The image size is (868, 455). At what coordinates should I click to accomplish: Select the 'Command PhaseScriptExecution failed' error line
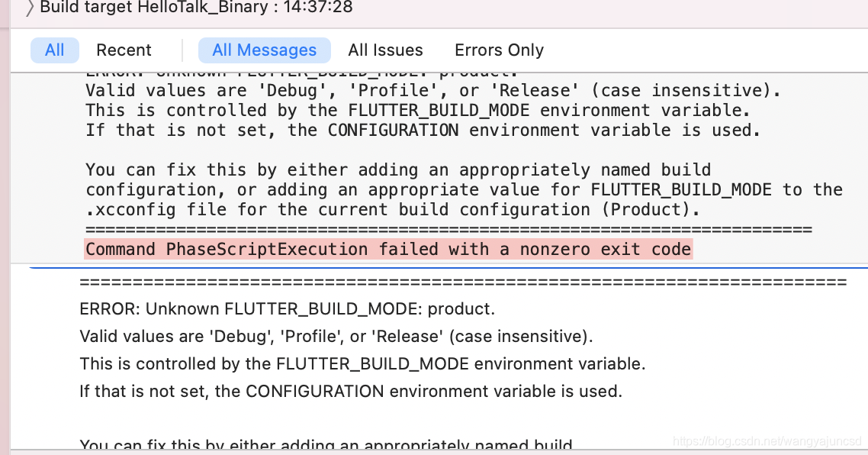[x=388, y=250]
